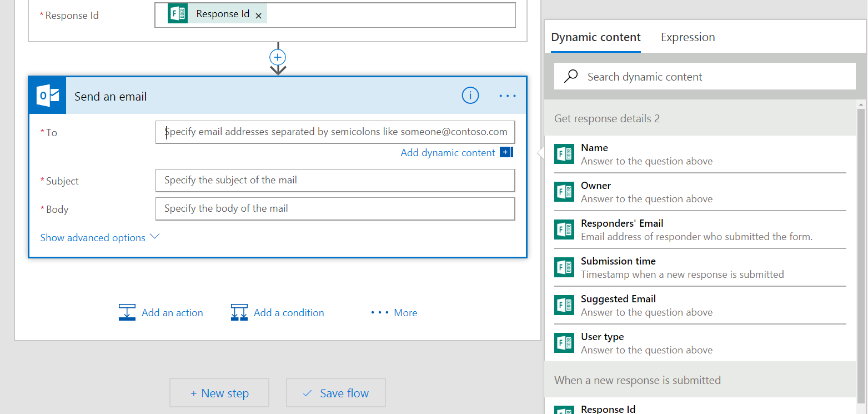Open the ellipsis menu on Send an email
Image resolution: width=868 pixels, height=414 pixels.
click(507, 95)
